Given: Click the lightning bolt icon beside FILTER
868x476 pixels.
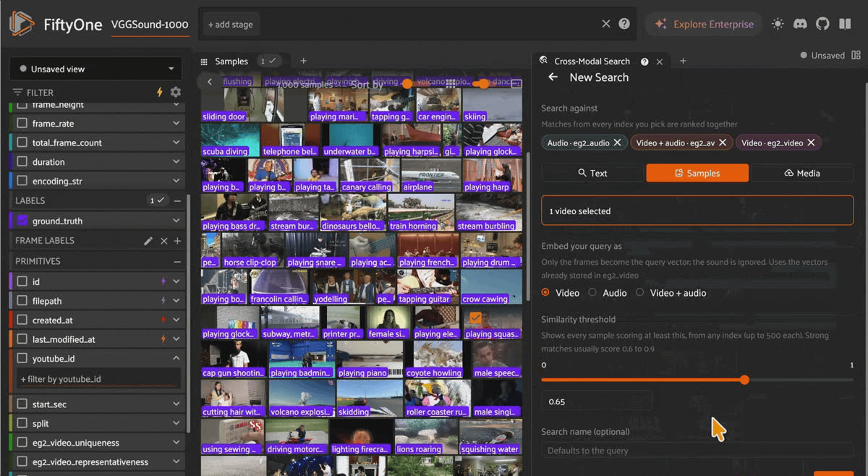Looking at the screenshot, I should click(x=160, y=92).
